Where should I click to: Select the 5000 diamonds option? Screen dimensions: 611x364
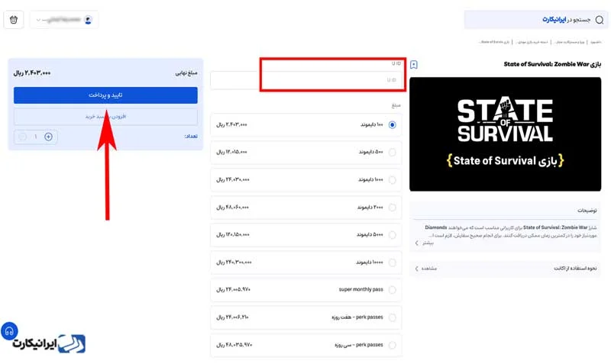pyautogui.click(x=306, y=235)
